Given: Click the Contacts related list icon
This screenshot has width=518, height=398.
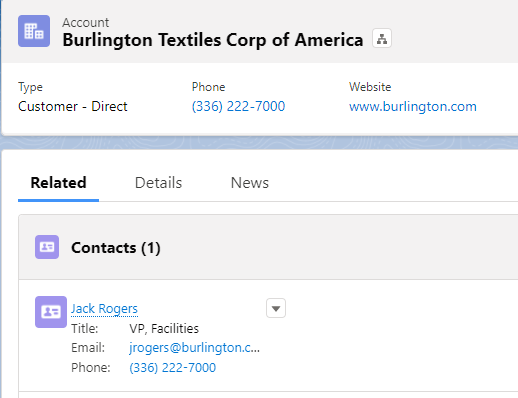Looking at the screenshot, I should coord(47,247).
